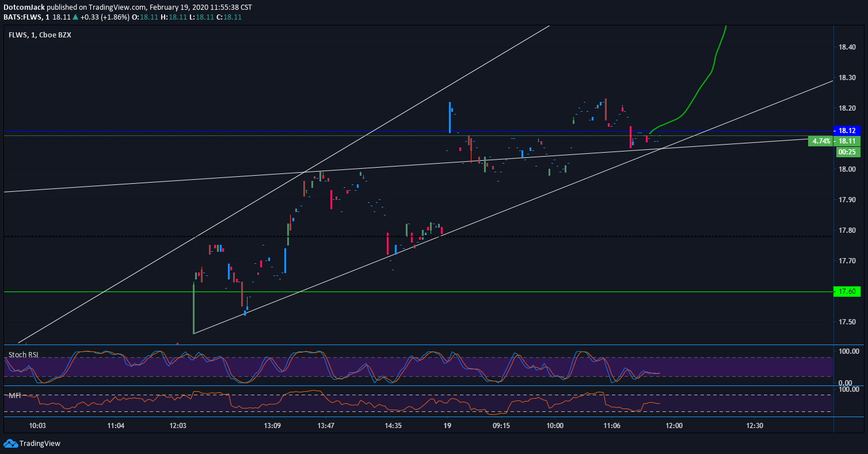This screenshot has height=454, width=868.
Task: Click the green 18.11 current price label
Action: (847, 141)
